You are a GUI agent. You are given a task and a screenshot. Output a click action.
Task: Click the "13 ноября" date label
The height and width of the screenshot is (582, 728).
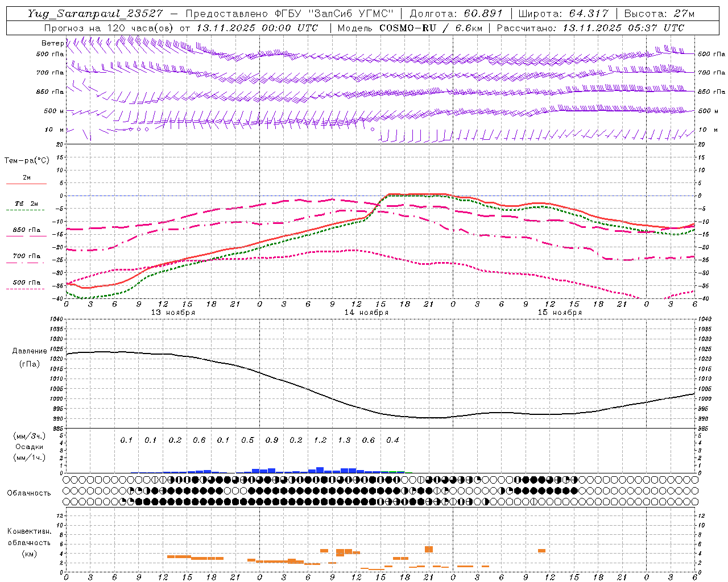click(x=173, y=313)
